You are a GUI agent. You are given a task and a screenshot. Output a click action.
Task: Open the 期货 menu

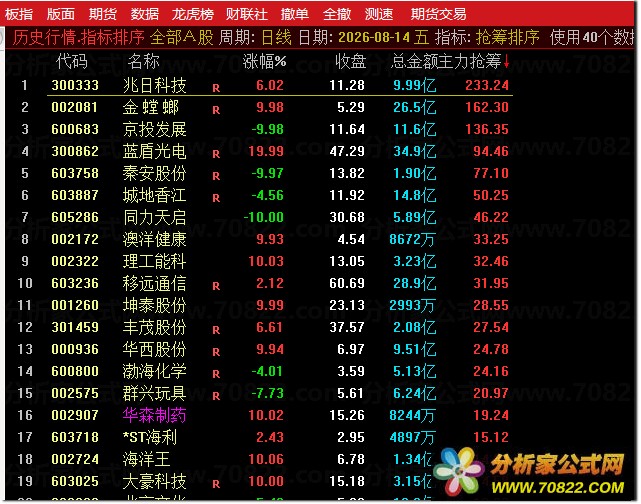pyautogui.click(x=103, y=14)
